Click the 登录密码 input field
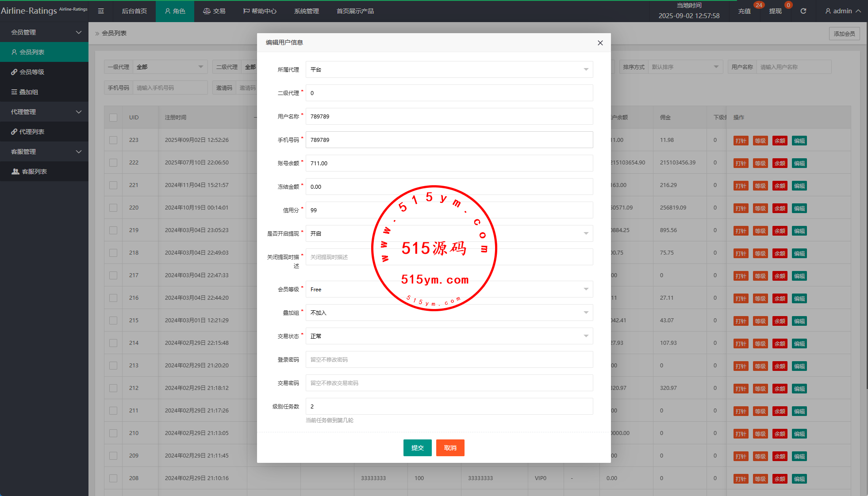868x496 pixels. pyautogui.click(x=449, y=359)
